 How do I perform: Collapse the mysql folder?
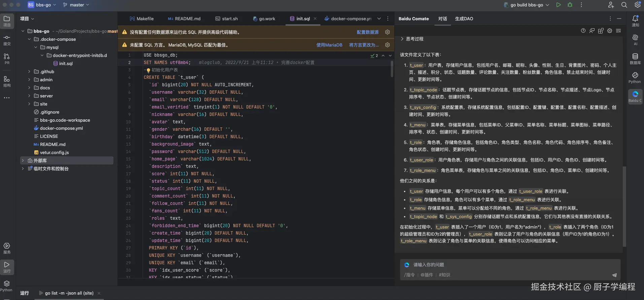pyautogui.click(x=36, y=47)
